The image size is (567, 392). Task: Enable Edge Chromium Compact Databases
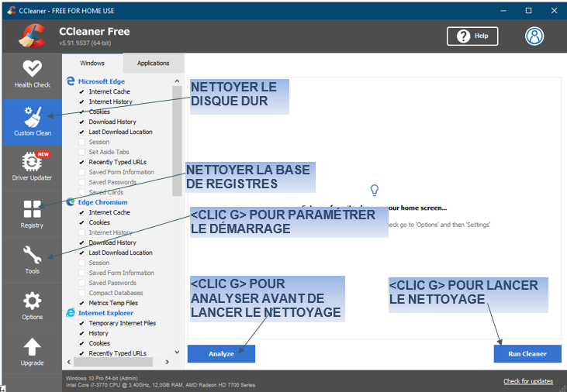coord(81,293)
